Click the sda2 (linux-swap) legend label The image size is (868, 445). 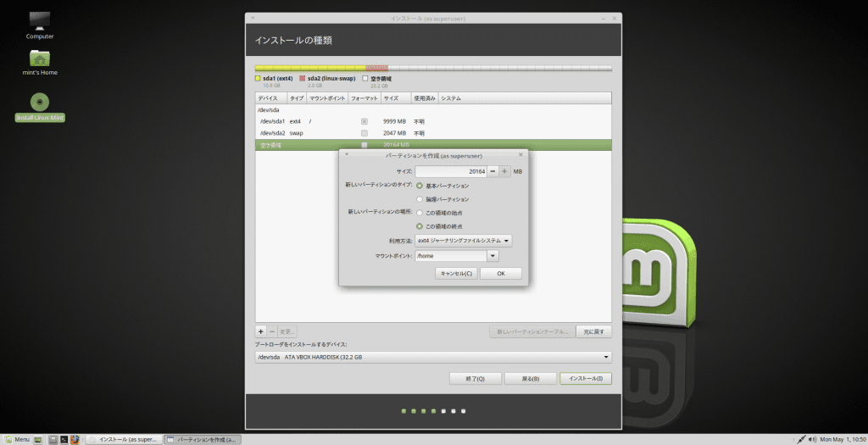(331, 79)
